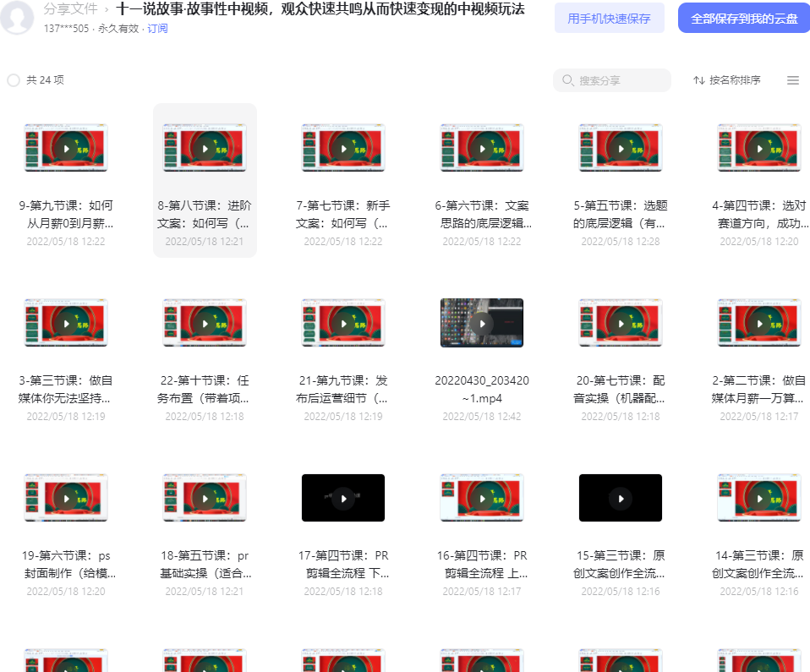The width and height of the screenshot is (810, 672).
Task: Click the 订阅 subscribe link
Action: pos(157,29)
